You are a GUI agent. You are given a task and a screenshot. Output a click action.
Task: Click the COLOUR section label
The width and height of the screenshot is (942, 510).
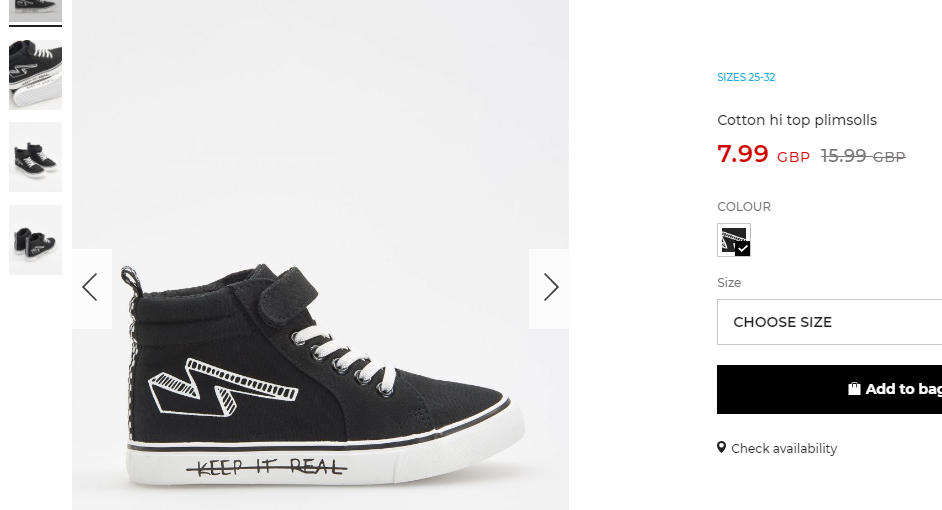pyautogui.click(x=744, y=207)
